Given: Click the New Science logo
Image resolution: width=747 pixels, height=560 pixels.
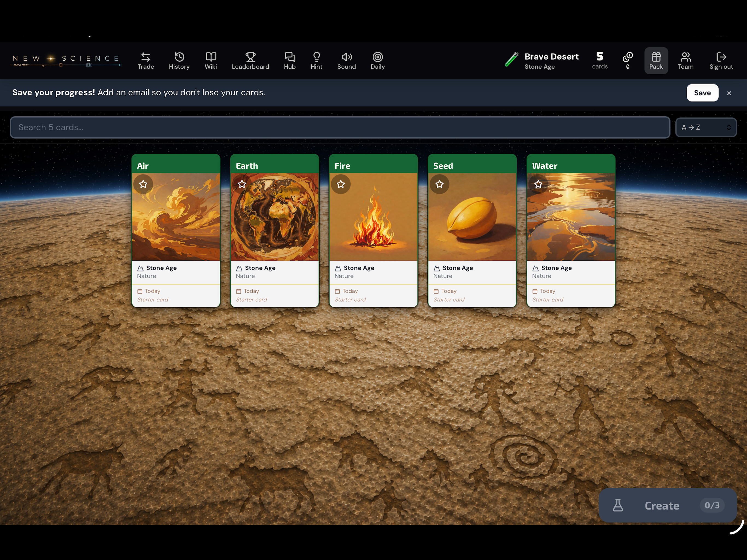Looking at the screenshot, I should 66,60.
